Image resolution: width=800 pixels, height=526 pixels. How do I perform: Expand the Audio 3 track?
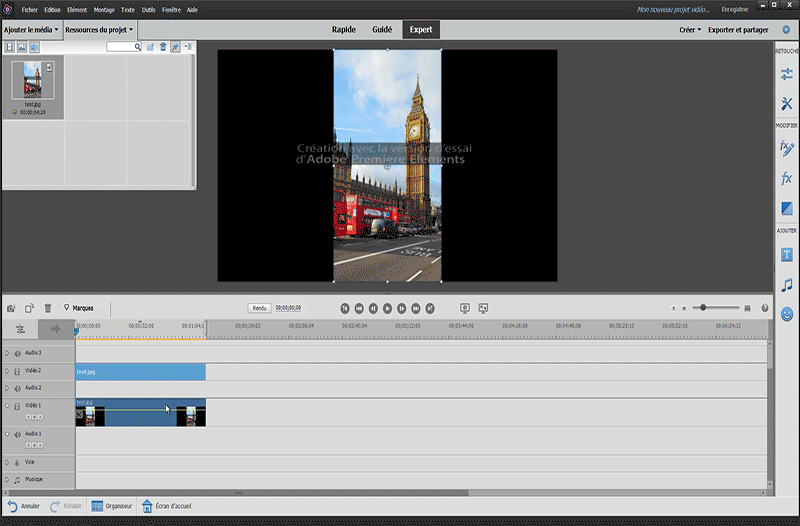pos(6,353)
